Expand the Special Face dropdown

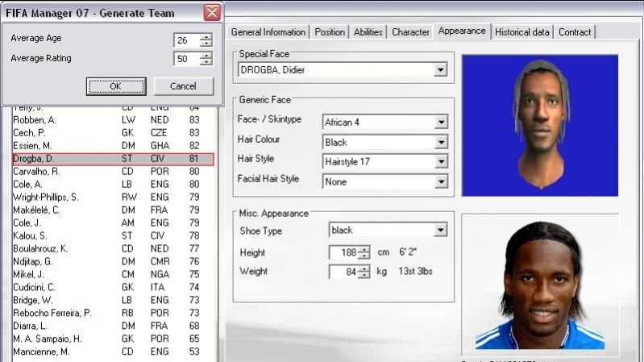(x=440, y=70)
